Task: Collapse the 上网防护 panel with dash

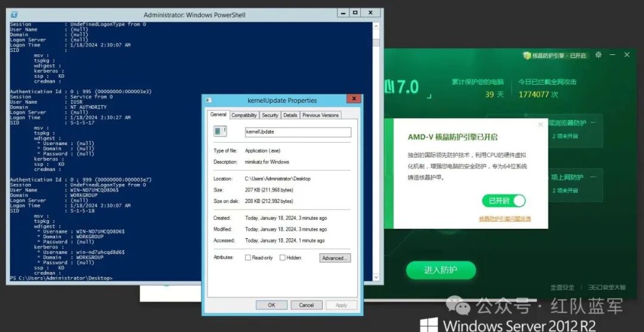Action: pyautogui.click(x=594, y=177)
